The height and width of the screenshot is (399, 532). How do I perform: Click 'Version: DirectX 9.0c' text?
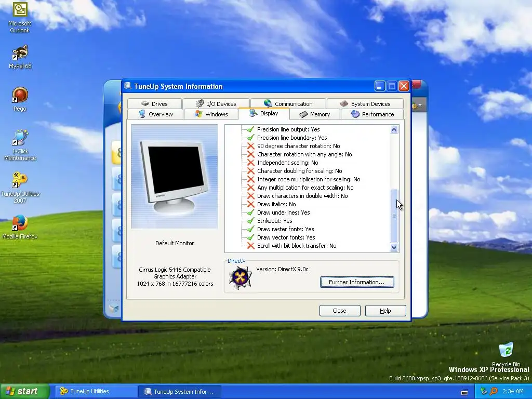pyautogui.click(x=282, y=269)
